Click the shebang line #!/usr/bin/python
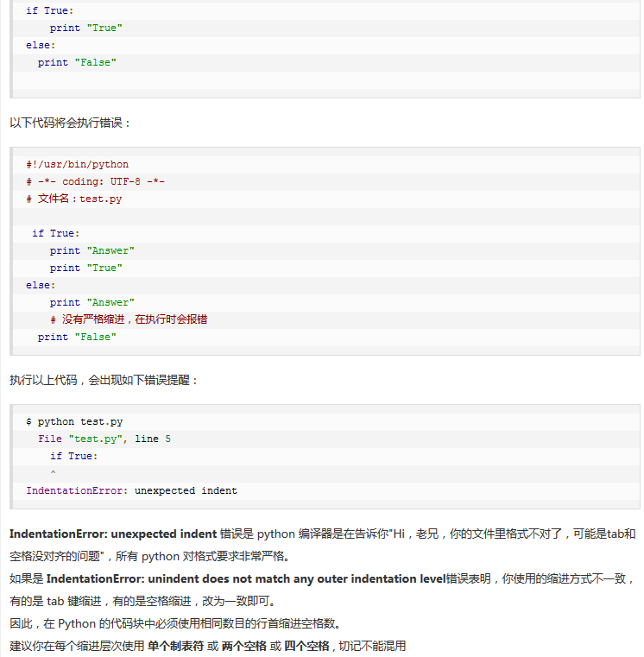Image resolution: width=644 pixels, height=657 pixels. point(77,164)
